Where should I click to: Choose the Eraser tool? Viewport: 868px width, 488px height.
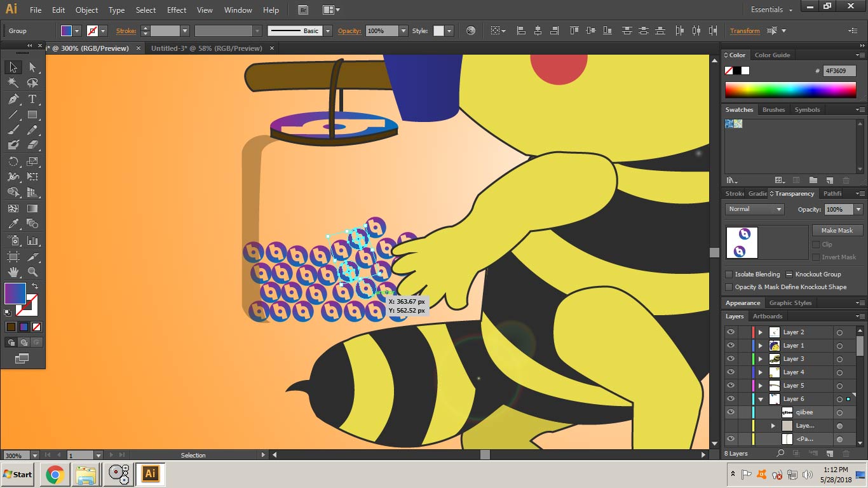(x=32, y=146)
